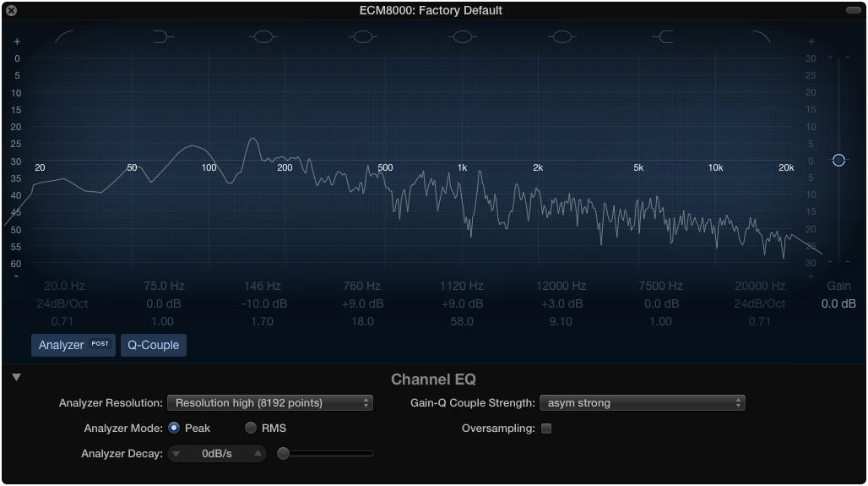This screenshot has height=486, width=868.
Task: Click the 75.0 Hz frequency value
Action: pos(164,286)
